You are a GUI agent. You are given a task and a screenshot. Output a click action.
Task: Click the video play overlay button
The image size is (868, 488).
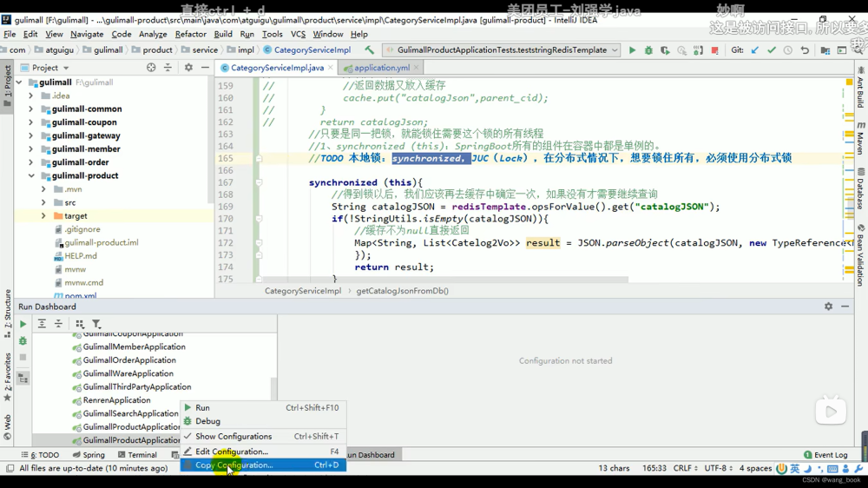click(x=831, y=411)
